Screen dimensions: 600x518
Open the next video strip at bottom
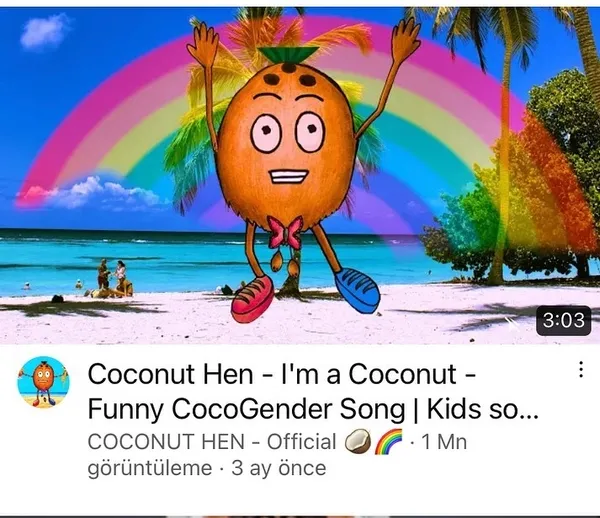pos(300,516)
